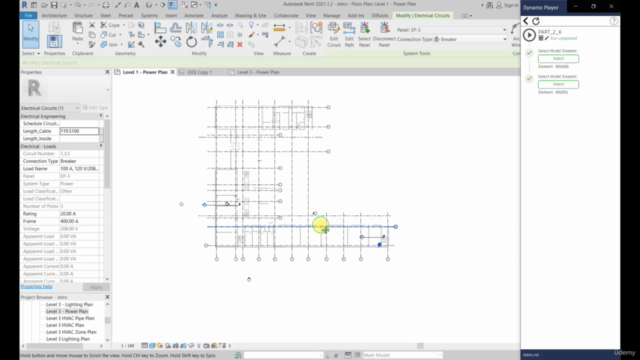Click the Edit Path tool
The image size is (640, 360).
(x=349, y=35)
